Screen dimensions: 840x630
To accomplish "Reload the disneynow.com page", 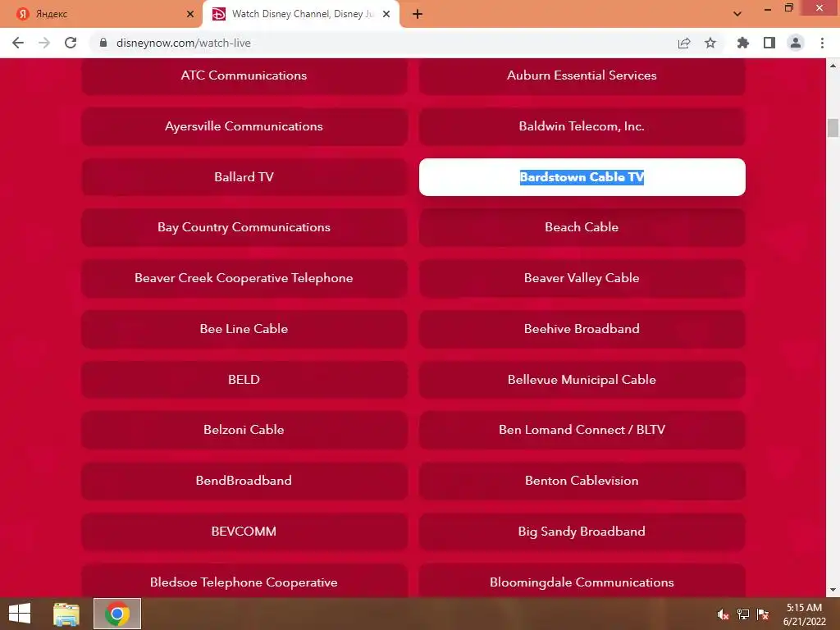I will pyautogui.click(x=71, y=43).
